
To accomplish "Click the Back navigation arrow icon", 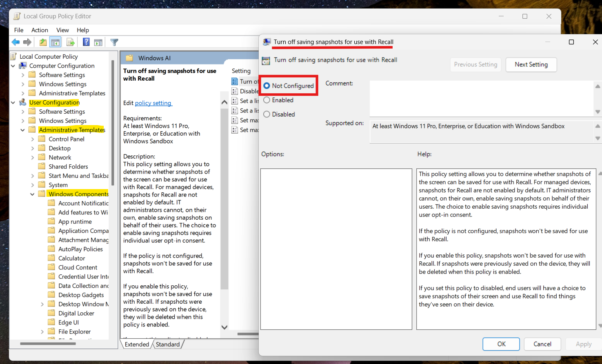I will coord(16,42).
